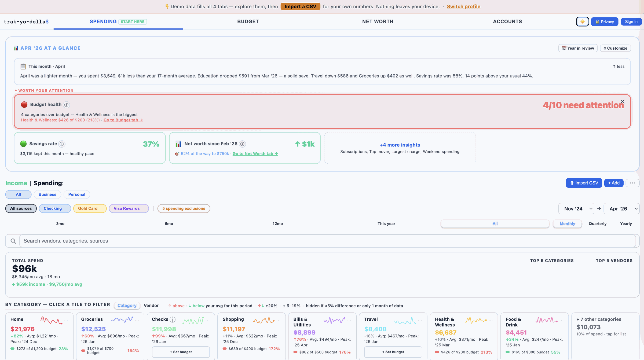Open the more options ellipsis next to Add
Image resolution: width=644 pixels, height=360 pixels.
click(632, 183)
